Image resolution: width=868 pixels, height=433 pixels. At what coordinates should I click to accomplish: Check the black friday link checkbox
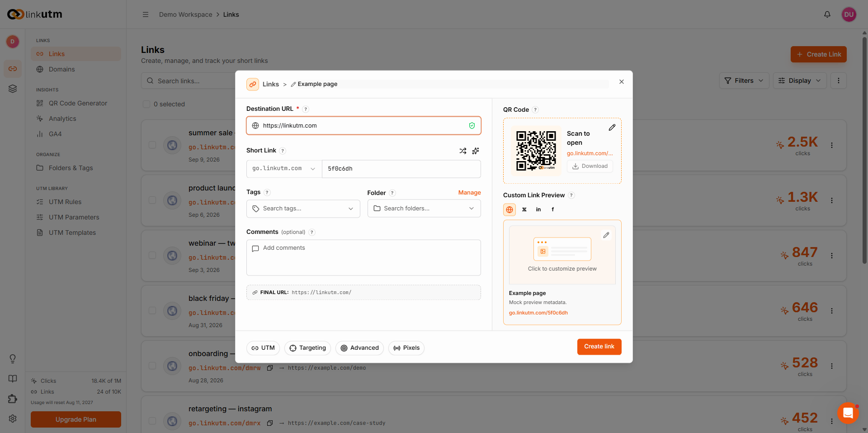(152, 310)
